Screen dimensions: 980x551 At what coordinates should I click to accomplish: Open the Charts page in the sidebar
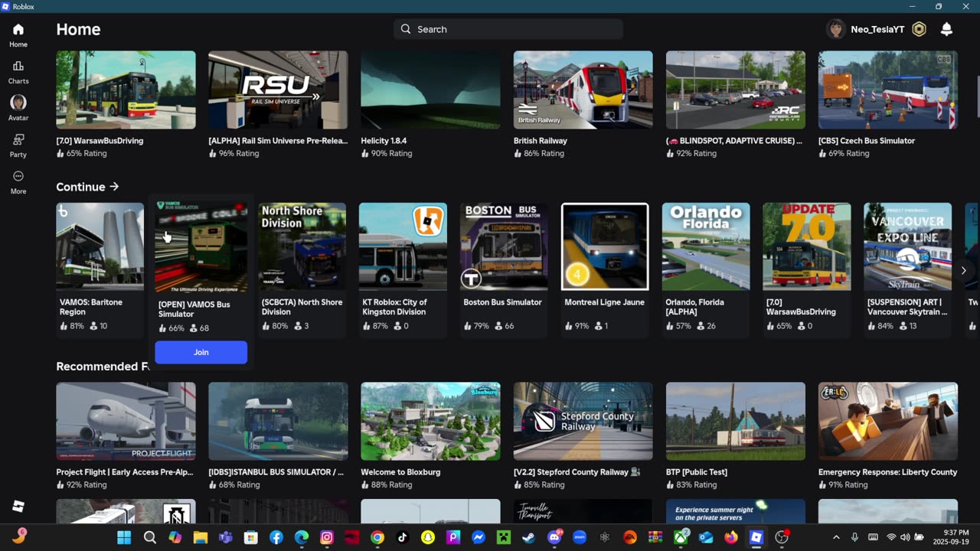point(18,72)
